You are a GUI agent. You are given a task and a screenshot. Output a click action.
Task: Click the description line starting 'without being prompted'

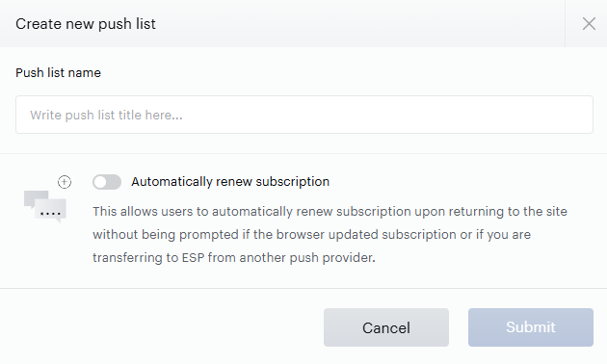(x=311, y=234)
